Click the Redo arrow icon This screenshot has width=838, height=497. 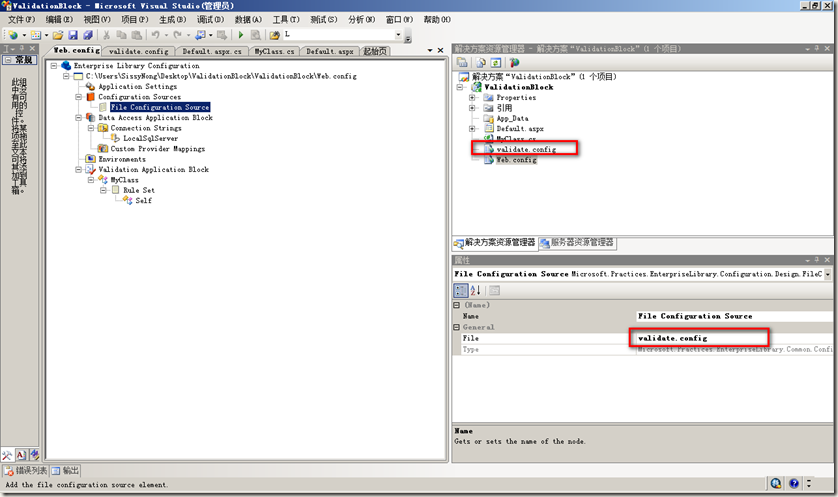point(177,35)
